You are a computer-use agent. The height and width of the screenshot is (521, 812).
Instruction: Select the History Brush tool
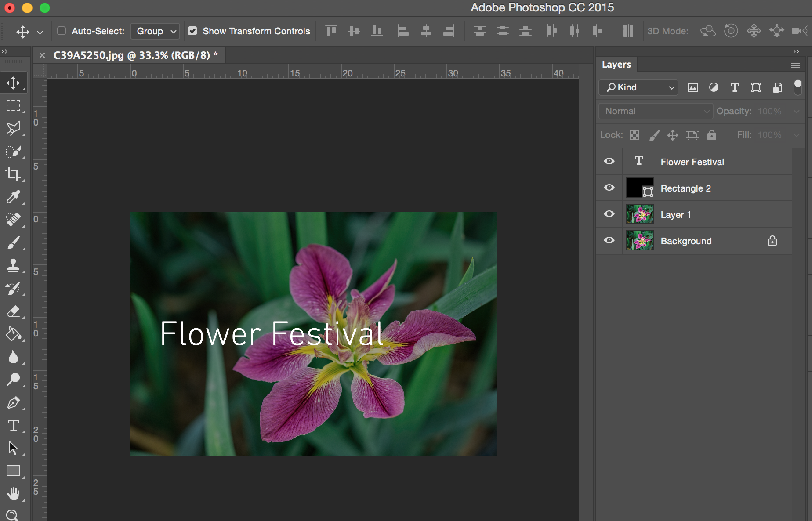[x=13, y=289]
